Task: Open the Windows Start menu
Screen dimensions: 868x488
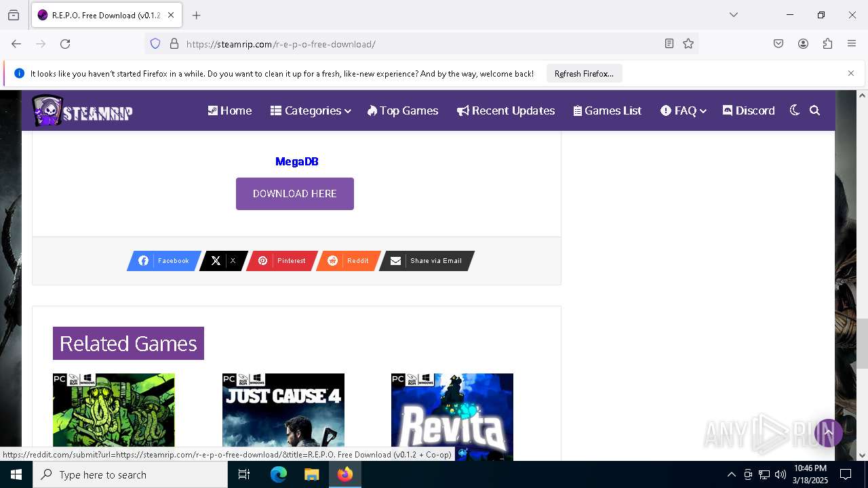Action: point(16,474)
